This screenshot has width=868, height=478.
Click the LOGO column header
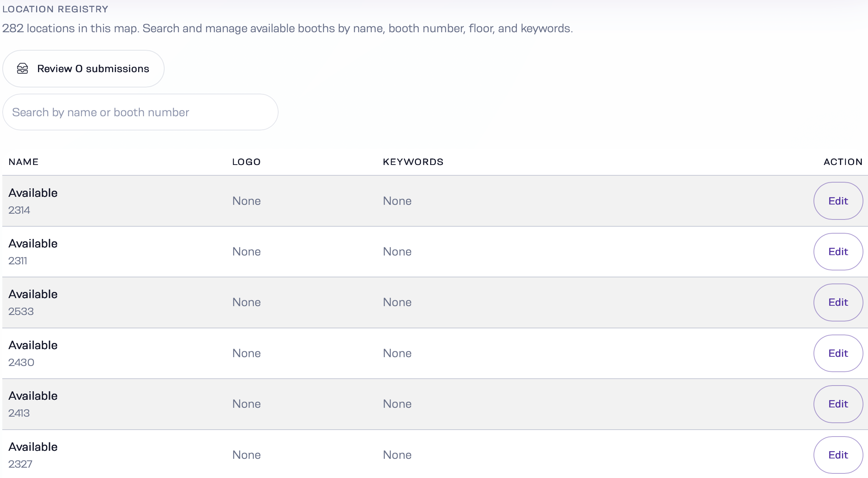(x=246, y=162)
